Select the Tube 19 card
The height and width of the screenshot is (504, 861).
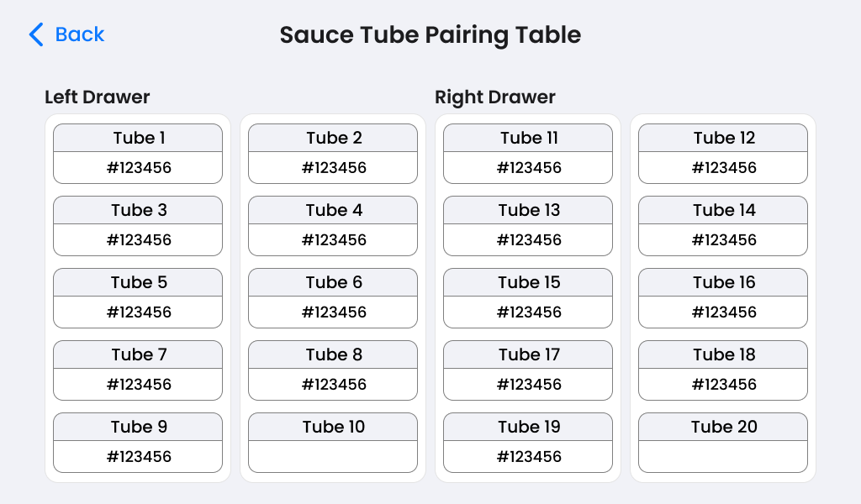528,443
